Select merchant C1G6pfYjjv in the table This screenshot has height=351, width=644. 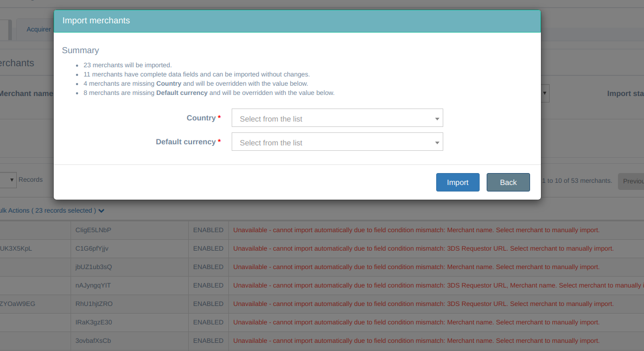pos(92,248)
